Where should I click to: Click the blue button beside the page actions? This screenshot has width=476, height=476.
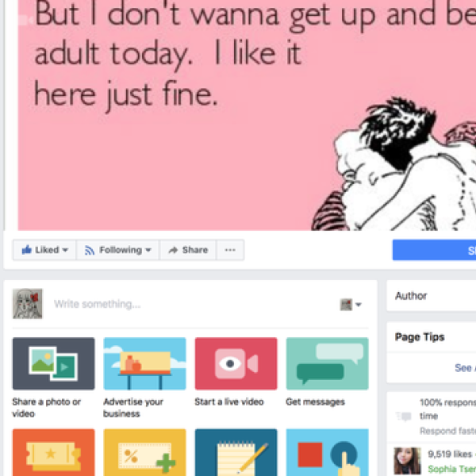pyautogui.click(x=434, y=250)
